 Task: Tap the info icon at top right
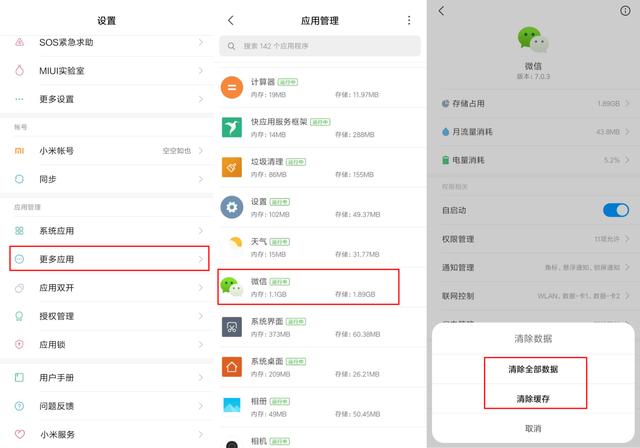(x=625, y=11)
